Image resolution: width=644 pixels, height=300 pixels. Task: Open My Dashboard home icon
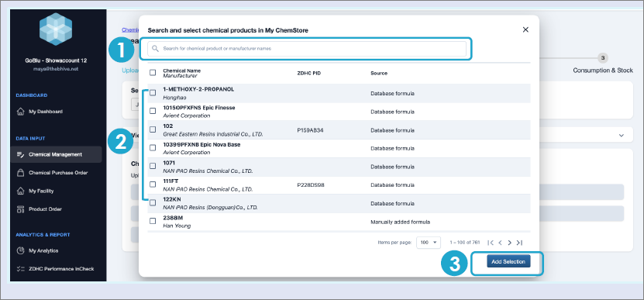[20, 112]
